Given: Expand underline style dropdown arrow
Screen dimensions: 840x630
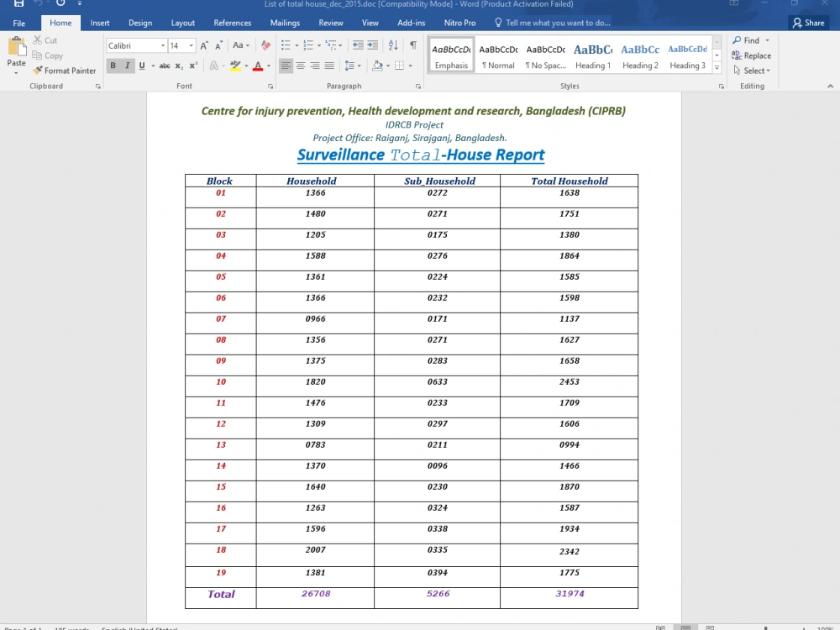Looking at the screenshot, I should [x=153, y=66].
